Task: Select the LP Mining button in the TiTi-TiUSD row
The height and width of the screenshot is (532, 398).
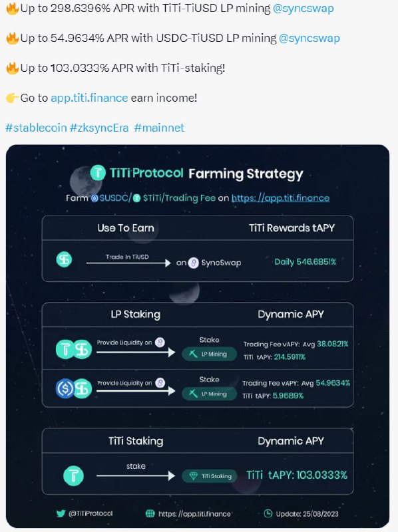Action: [x=209, y=354]
